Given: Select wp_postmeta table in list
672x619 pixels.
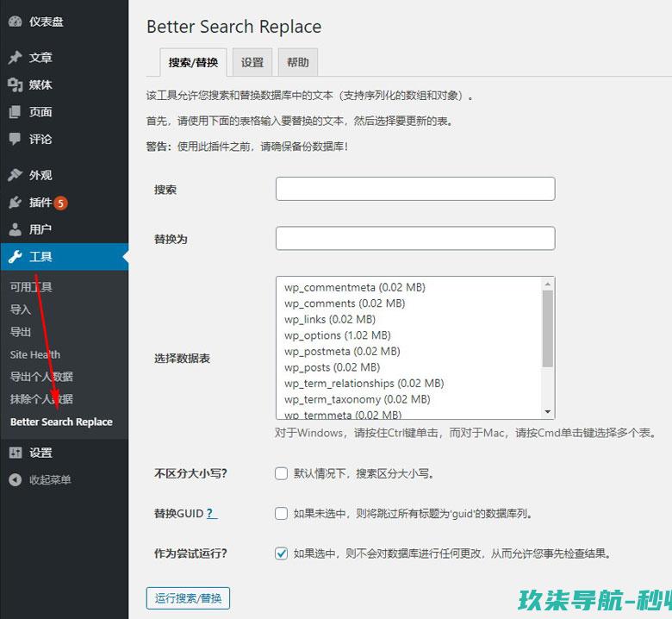Looking at the screenshot, I should (342, 352).
